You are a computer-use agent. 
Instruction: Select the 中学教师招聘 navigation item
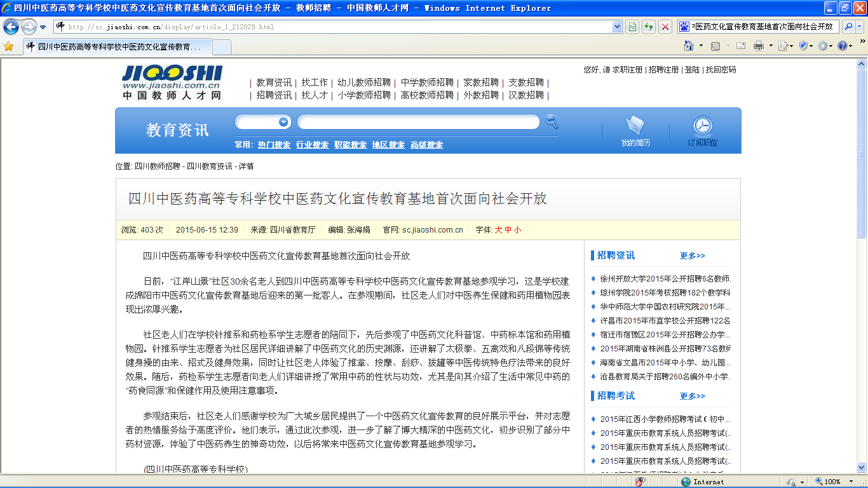427,83
